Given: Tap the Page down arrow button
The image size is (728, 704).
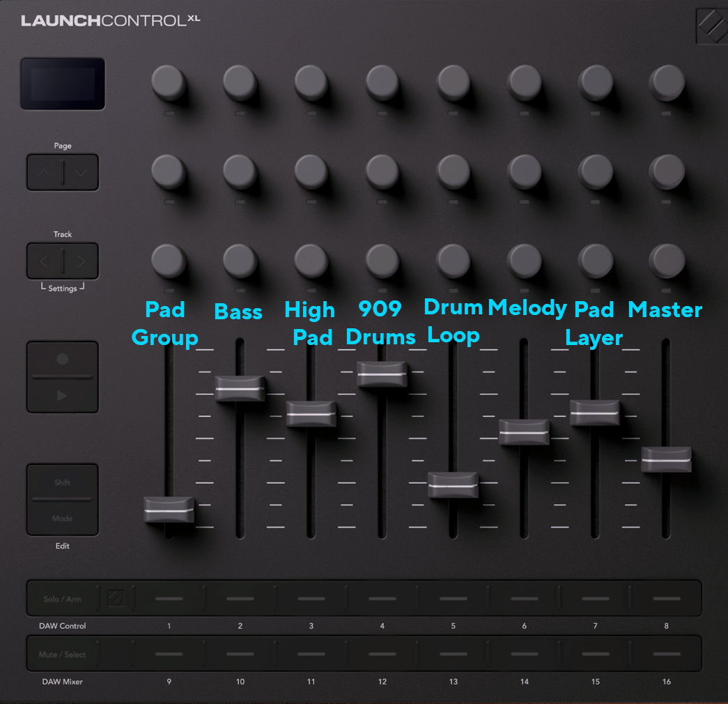Looking at the screenshot, I should 81,173.
